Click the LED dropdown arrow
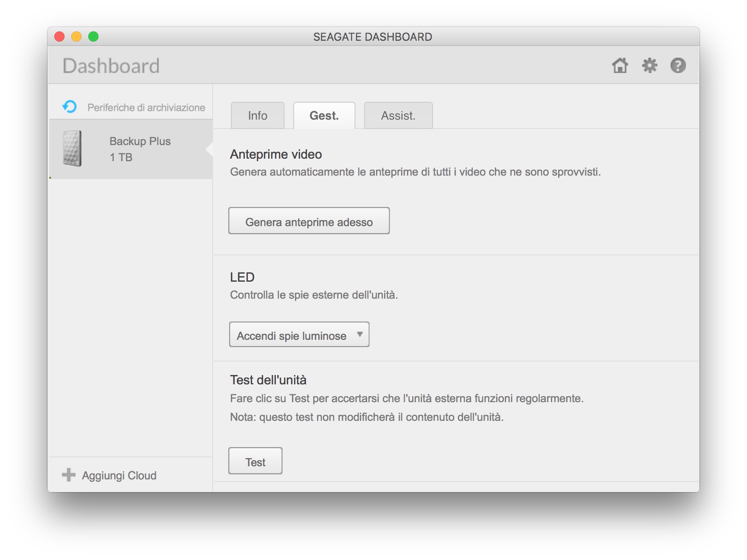The image size is (747, 560). pos(360,334)
